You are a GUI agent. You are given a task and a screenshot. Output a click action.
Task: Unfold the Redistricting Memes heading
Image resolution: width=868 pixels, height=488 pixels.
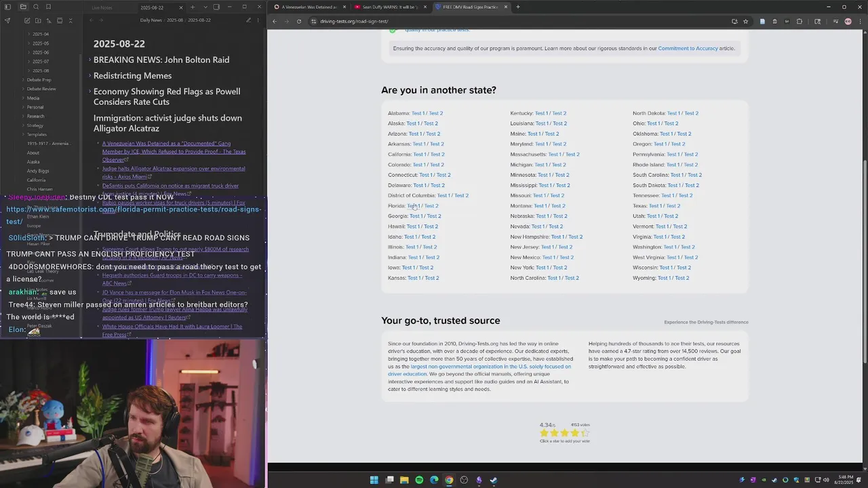89,76
